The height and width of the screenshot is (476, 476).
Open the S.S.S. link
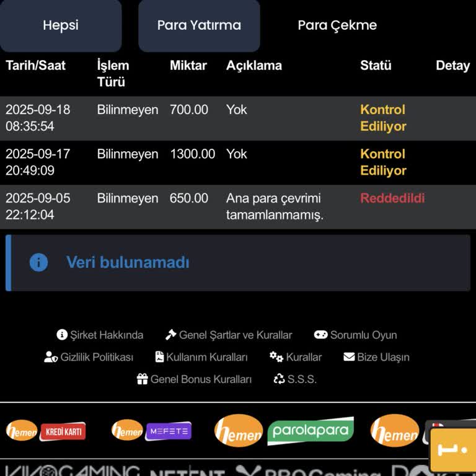[x=302, y=379]
